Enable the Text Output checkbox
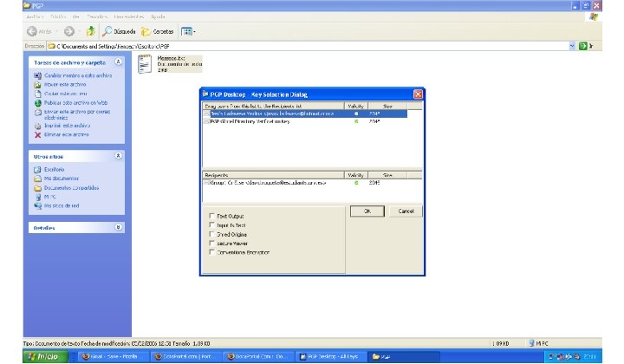 [x=211, y=216]
